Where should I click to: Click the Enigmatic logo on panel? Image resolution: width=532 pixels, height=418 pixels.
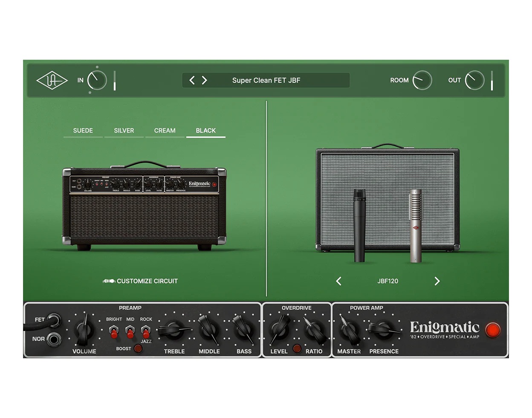(445, 330)
